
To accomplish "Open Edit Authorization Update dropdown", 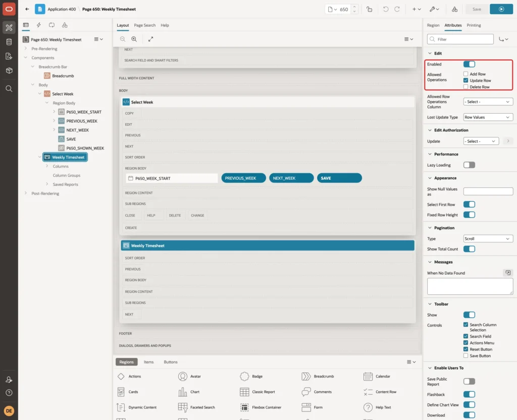I will [481, 141].
